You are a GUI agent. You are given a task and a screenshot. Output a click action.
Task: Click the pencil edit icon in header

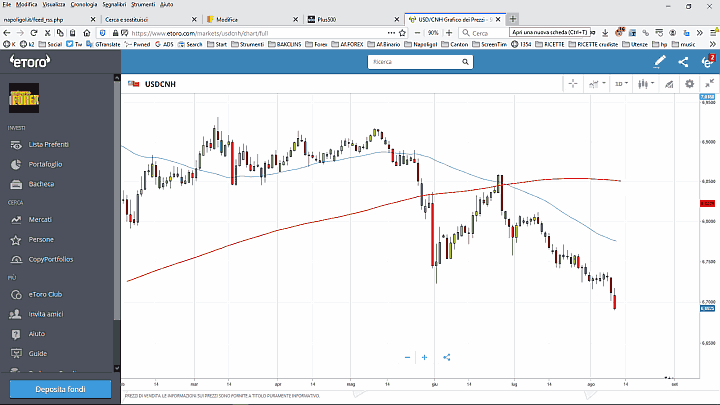tap(660, 62)
